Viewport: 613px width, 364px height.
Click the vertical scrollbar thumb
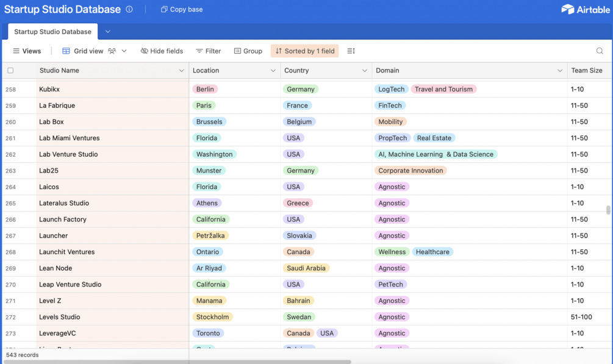click(608, 210)
